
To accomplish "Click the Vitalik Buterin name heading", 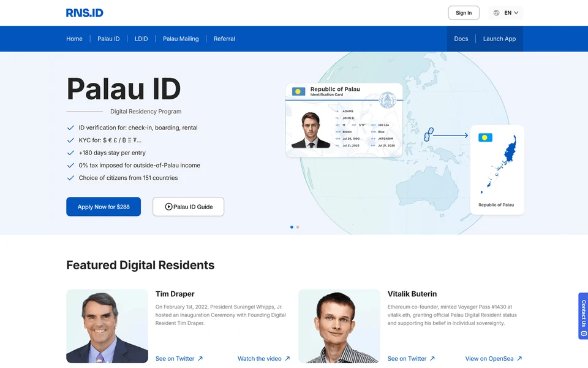I will click(x=412, y=294).
